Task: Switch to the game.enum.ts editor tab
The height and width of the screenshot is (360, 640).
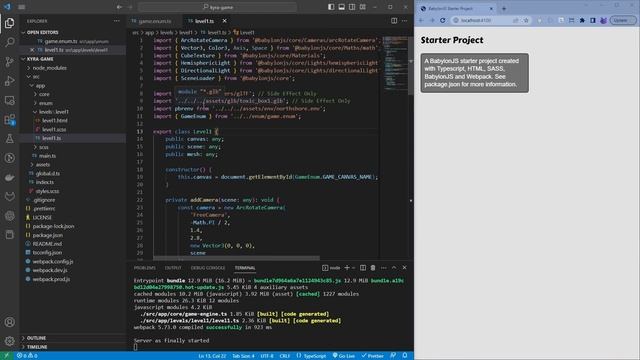Action: coord(155,21)
